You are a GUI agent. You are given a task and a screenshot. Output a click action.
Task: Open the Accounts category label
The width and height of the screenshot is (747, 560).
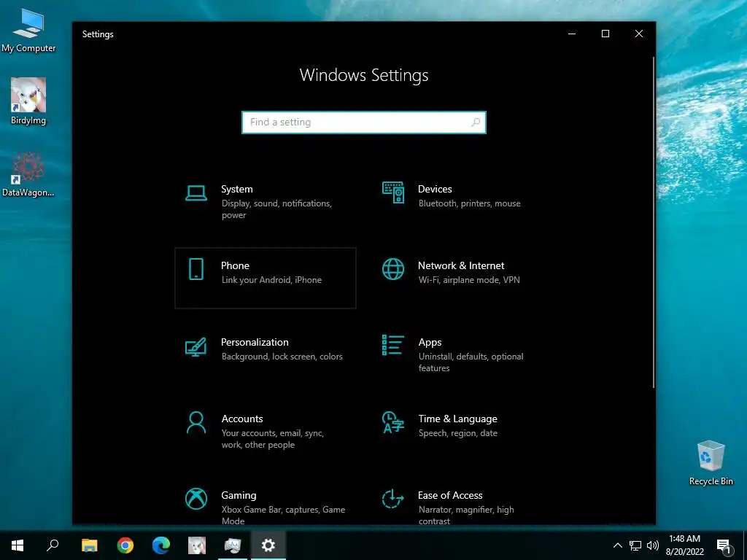242,419
